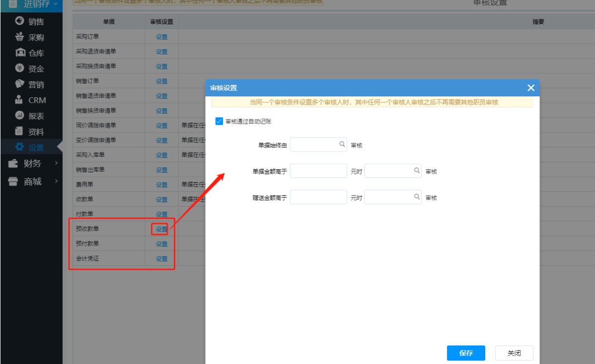
Task: Open 设置 for 会计凭证
Action: click(x=161, y=259)
